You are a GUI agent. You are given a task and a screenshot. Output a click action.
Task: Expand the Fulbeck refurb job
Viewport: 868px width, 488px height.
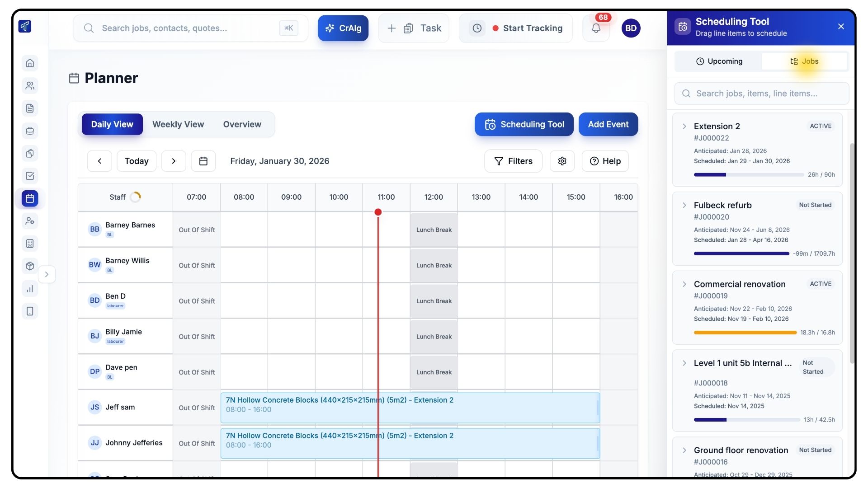click(684, 205)
